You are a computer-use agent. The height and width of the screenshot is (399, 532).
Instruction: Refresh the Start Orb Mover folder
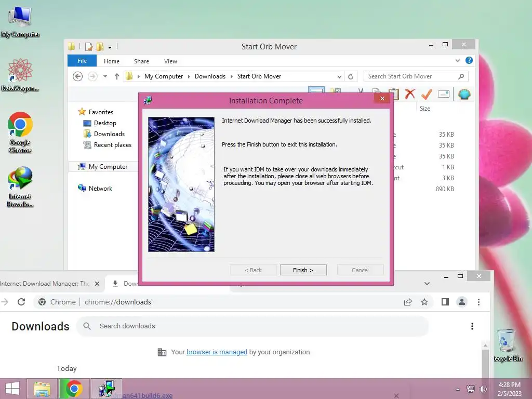351,77
